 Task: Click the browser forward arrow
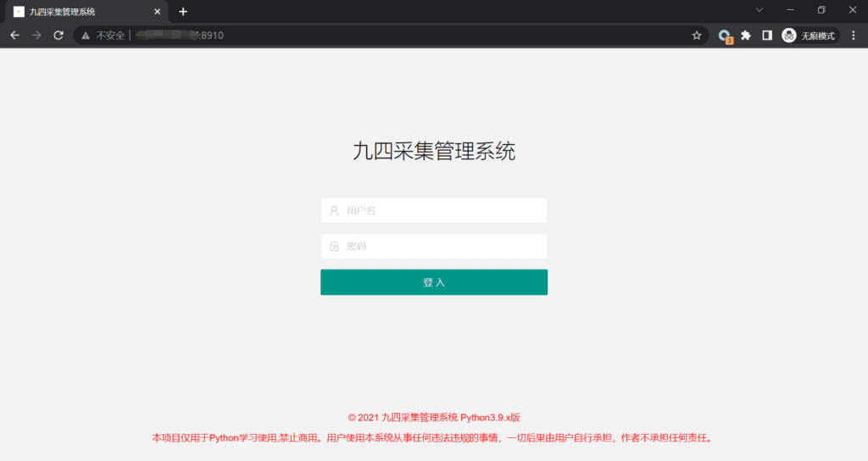click(36, 36)
